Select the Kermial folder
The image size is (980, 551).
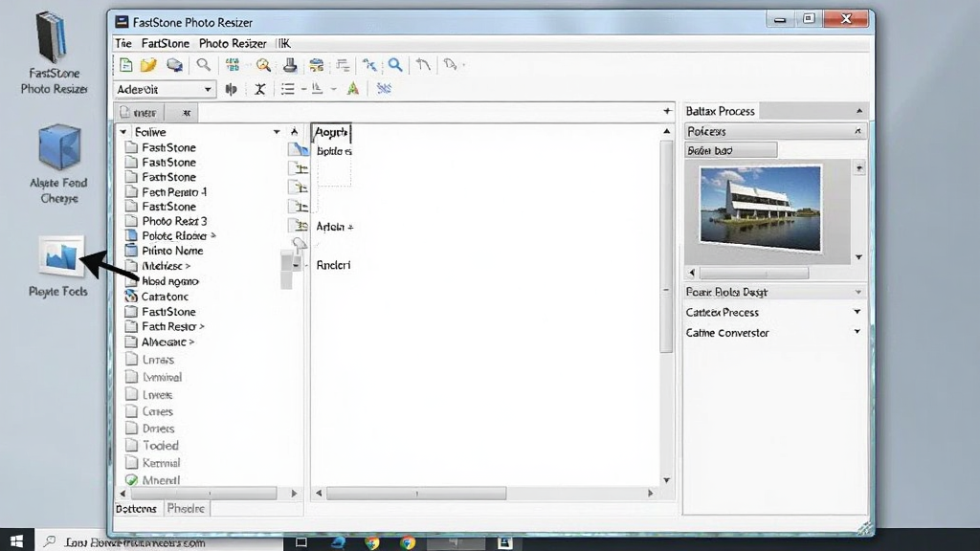click(152, 463)
